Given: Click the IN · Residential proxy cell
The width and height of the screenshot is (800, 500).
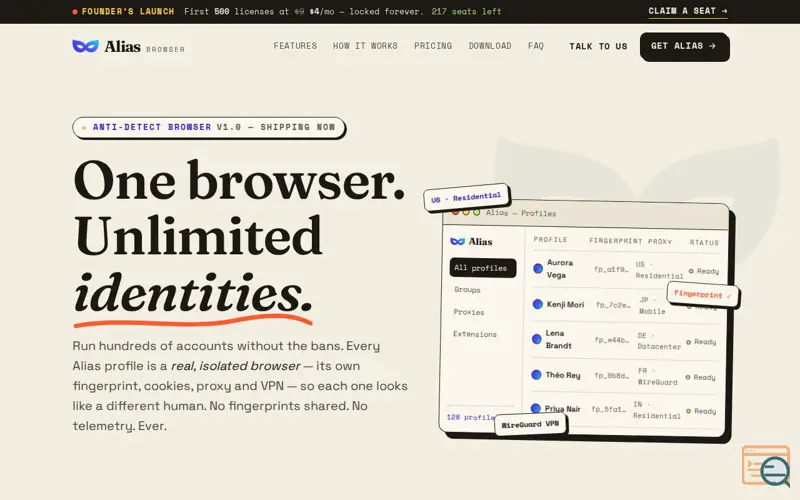Looking at the screenshot, I should [x=656, y=410].
